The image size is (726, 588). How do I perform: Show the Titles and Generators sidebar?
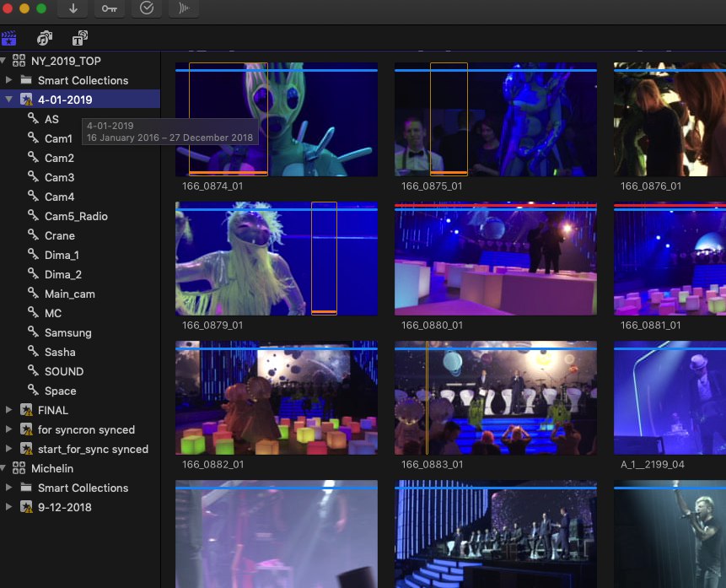click(80, 39)
